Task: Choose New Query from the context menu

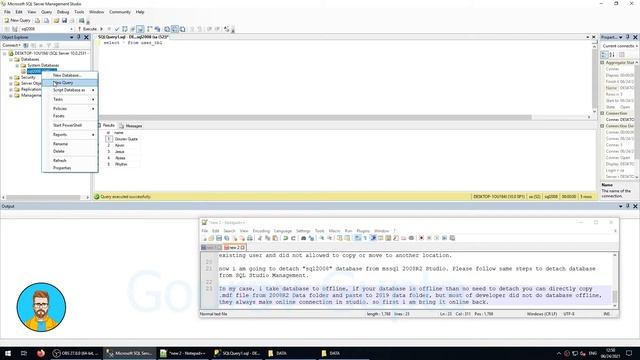Action: (70, 82)
